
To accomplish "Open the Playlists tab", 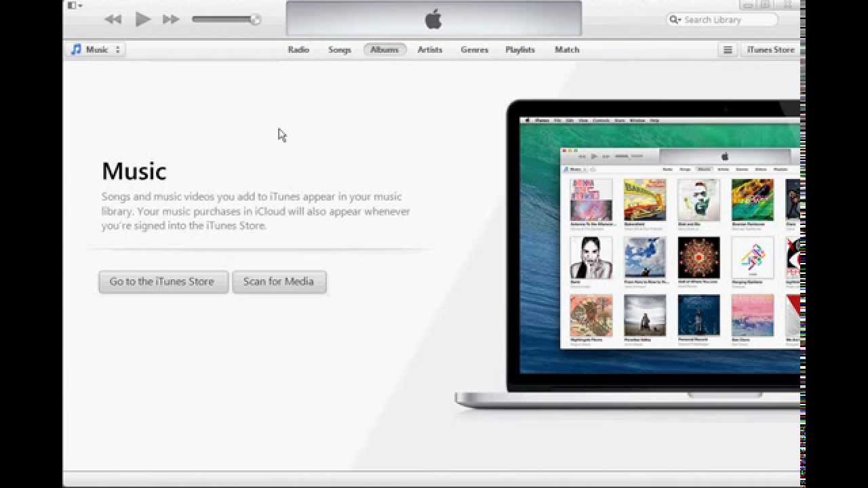I will (520, 49).
